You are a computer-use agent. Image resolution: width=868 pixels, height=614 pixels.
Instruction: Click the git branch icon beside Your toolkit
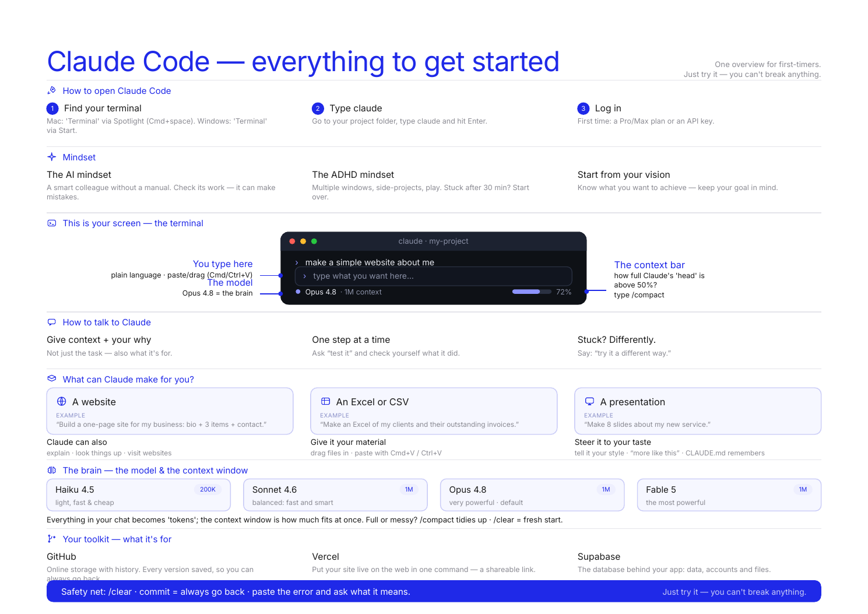click(x=51, y=539)
